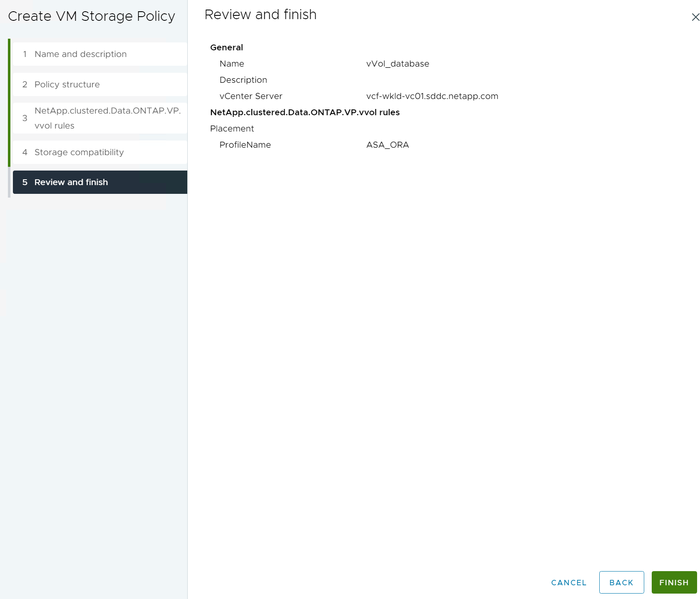Viewport: 700px width, 599px height.
Task: Select Review and finish step in sidebar
Action: click(71, 182)
